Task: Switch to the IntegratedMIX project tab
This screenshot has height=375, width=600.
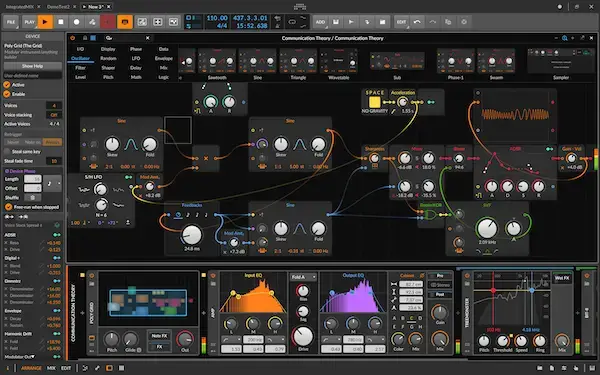Action: coord(20,7)
